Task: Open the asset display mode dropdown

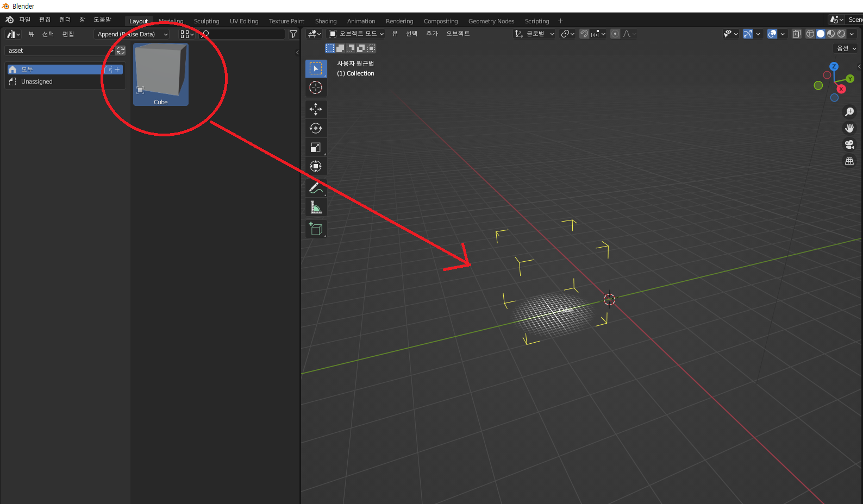Action: click(x=187, y=34)
